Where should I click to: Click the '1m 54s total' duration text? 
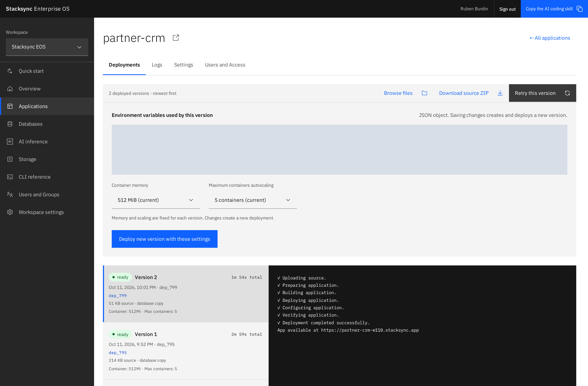[247, 277]
